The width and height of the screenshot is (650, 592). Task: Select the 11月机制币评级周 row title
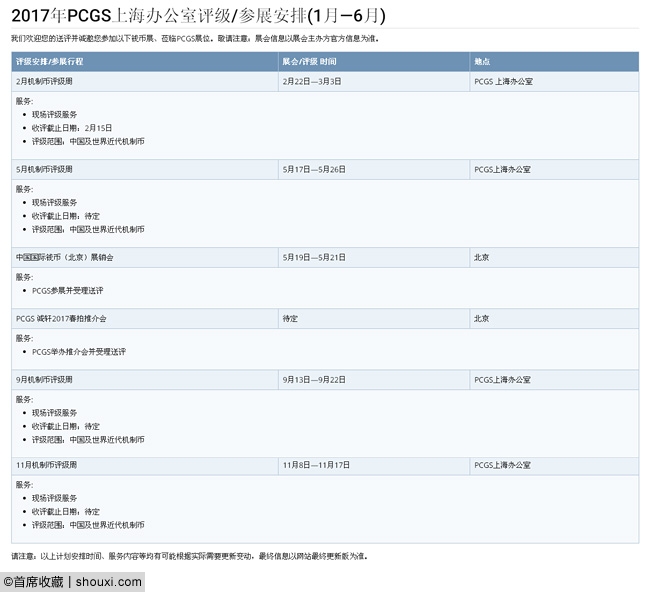coord(46,465)
